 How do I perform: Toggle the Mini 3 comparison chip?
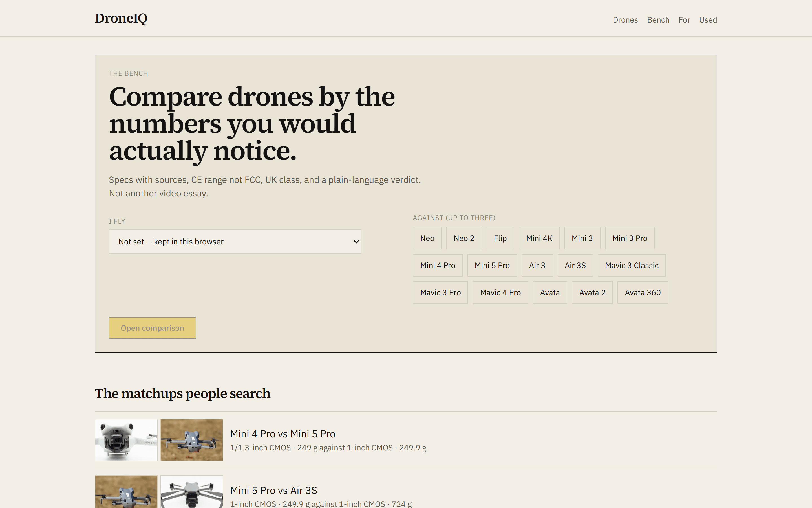[x=582, y=238]
